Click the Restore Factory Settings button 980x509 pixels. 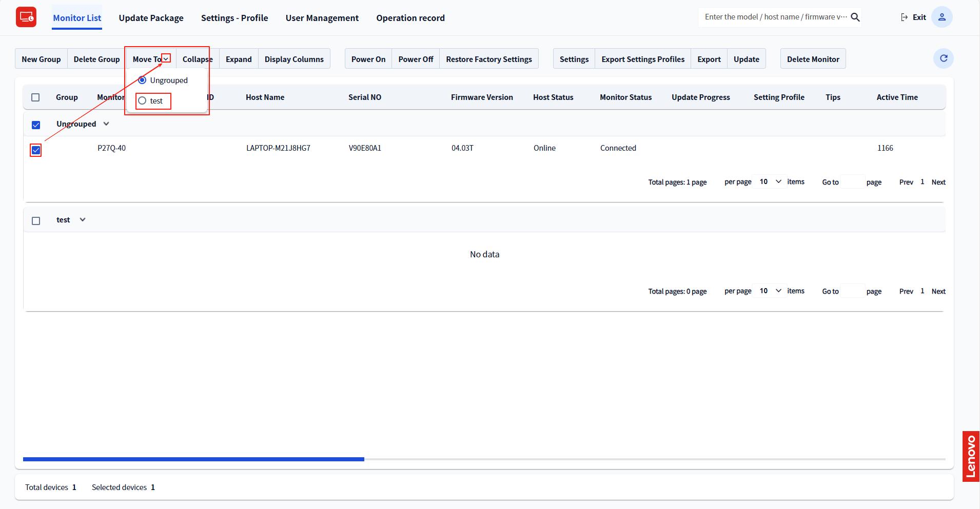488,59
